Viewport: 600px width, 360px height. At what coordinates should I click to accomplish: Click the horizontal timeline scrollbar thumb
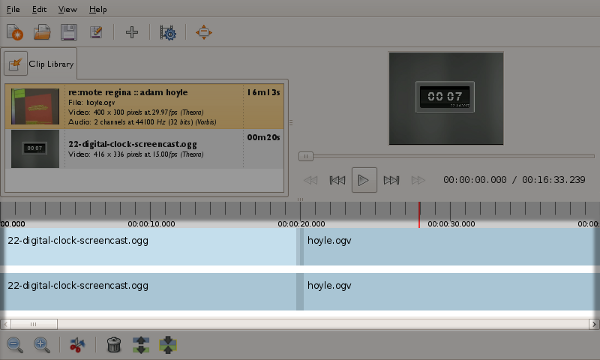click(x=34, y=324)
